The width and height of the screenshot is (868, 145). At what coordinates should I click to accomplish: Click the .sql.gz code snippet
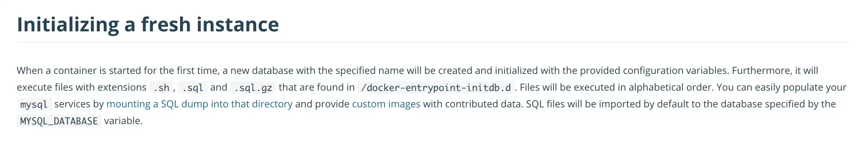253,87
